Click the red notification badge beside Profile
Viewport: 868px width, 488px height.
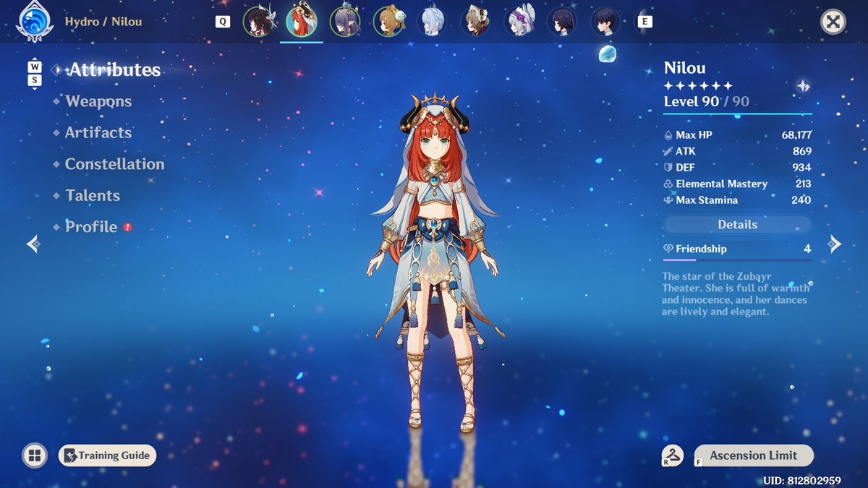coord(128,227)
